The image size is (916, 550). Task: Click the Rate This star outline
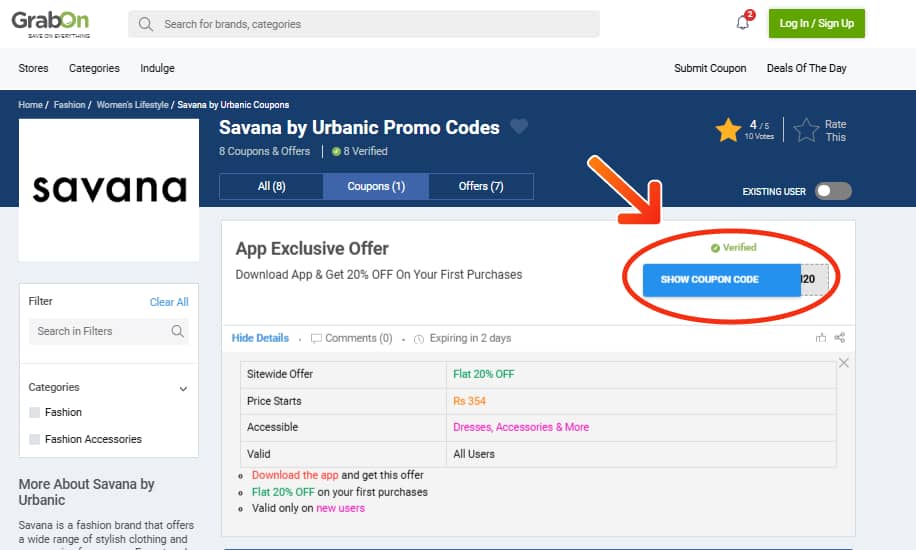[x=806, y=130]
